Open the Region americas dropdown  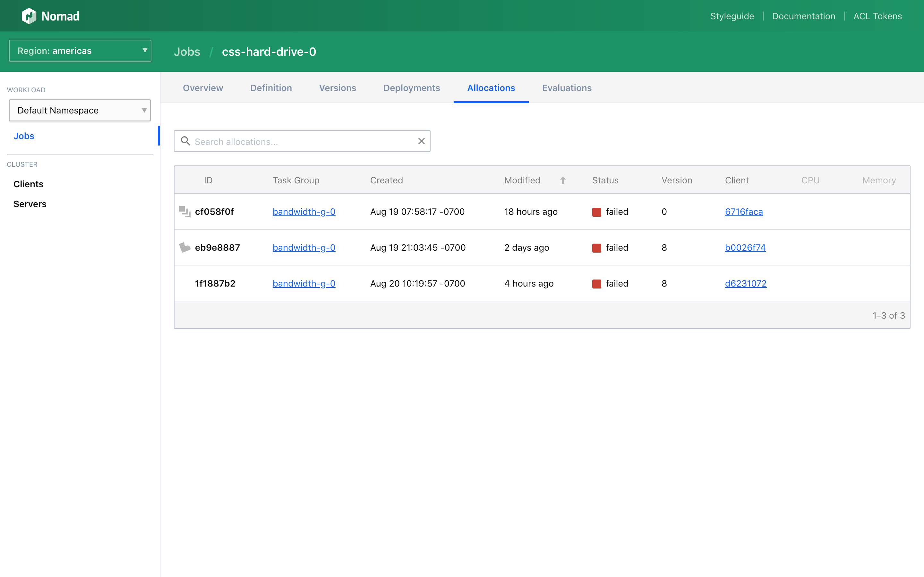point(80,51)
